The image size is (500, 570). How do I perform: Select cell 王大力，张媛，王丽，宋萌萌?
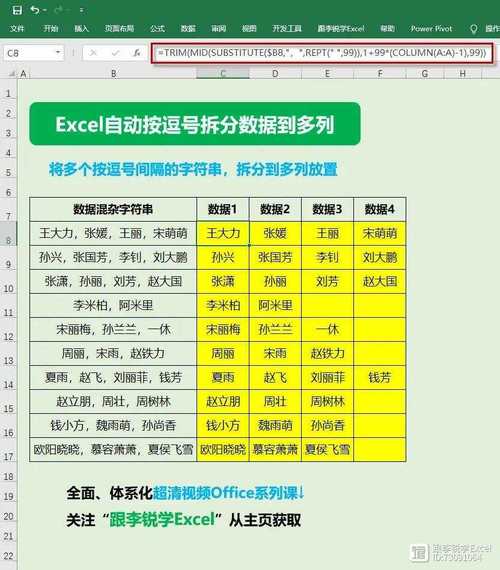(113, 233)
